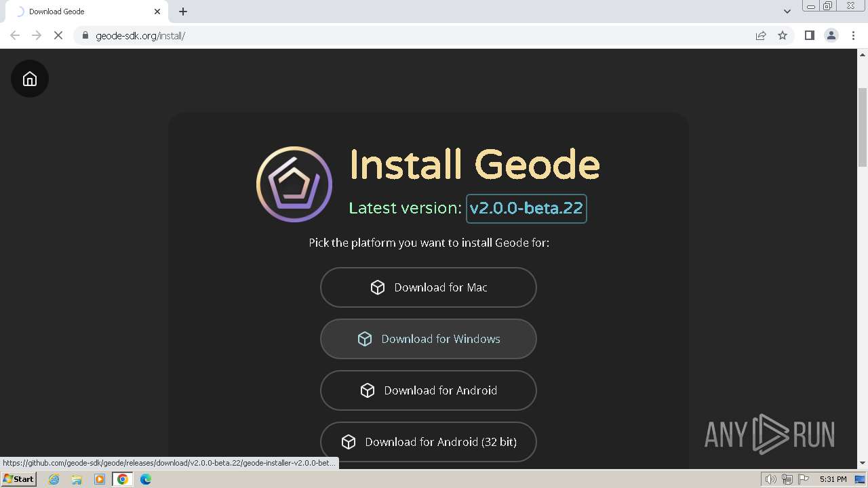
Task: Click scrollbar up arrow
Action: click(863, 54)
